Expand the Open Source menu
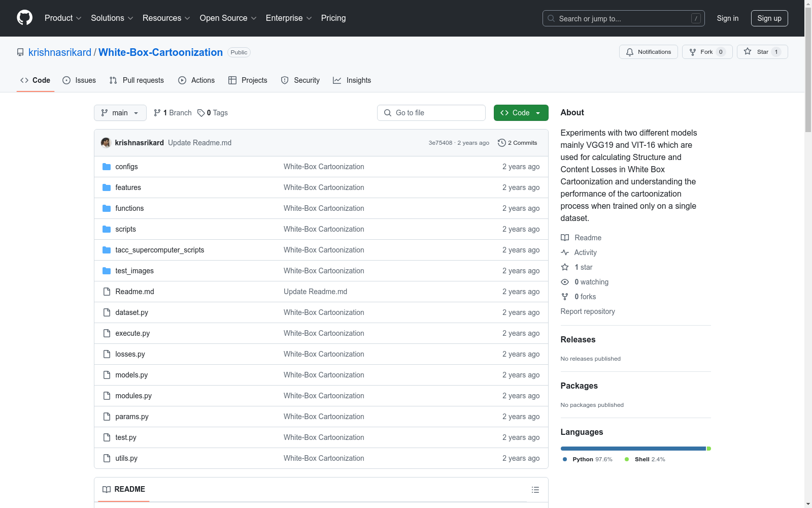The image size is (812, 508). [x=228, y=18]
